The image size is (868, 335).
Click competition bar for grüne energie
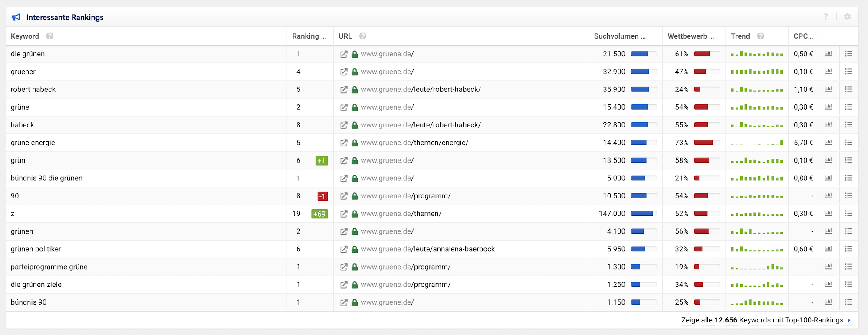point(707,143)
